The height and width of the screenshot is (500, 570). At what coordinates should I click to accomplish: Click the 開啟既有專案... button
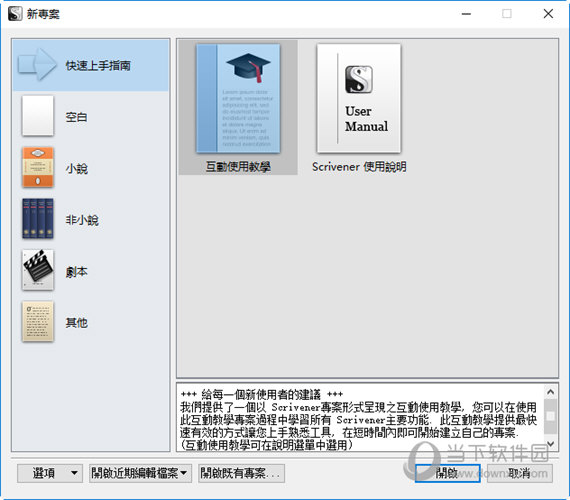click(241, 473)
